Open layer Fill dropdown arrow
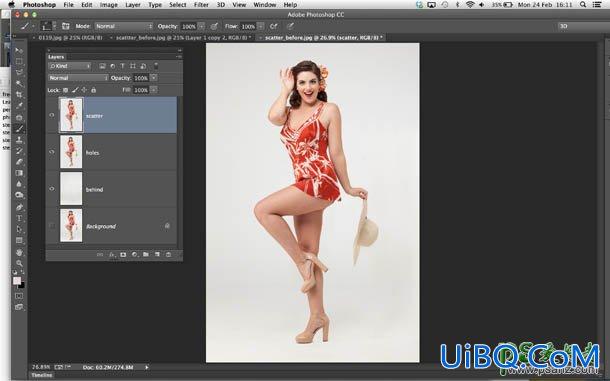 point(154,90)
